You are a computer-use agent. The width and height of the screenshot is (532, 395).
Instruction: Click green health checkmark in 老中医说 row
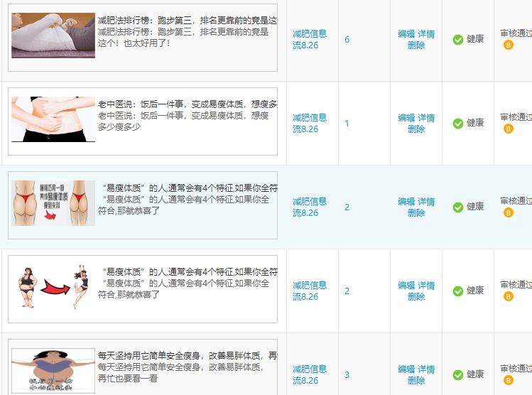click(x=457, y=124)
